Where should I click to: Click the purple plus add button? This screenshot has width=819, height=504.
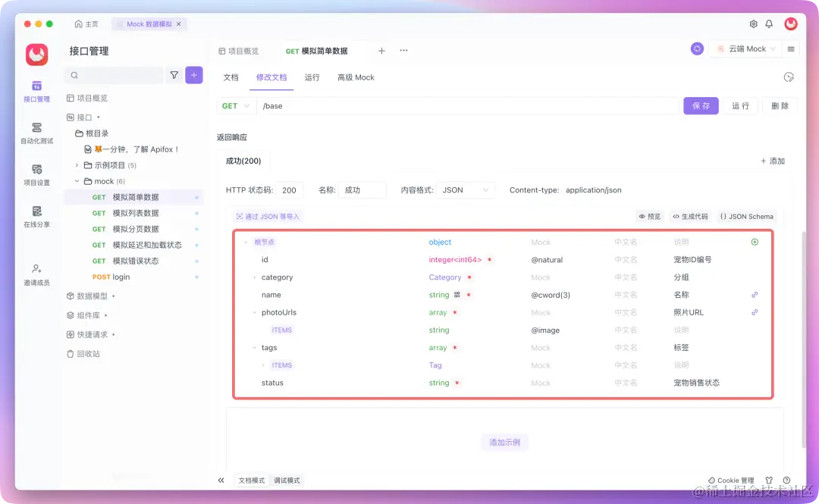click(194, 75)
